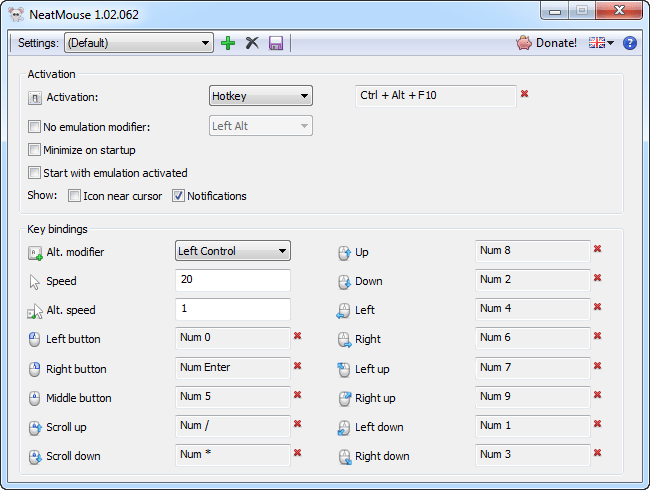Clear the Left button Num 0 binding
The image size is (650, 490).
click(x=297, y=335)
